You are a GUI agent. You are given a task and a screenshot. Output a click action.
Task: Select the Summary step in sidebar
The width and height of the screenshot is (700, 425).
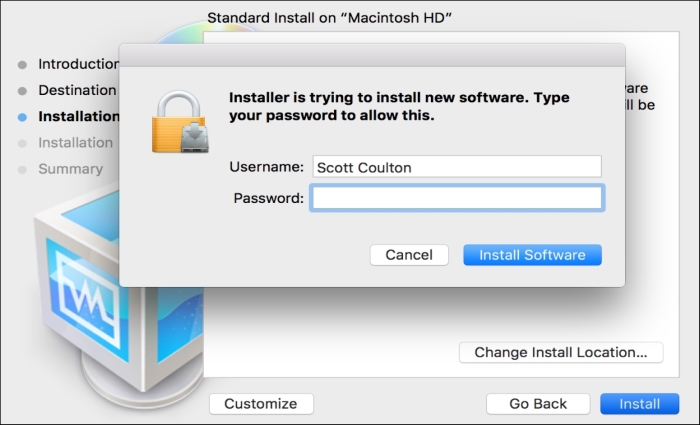(70, 169)
